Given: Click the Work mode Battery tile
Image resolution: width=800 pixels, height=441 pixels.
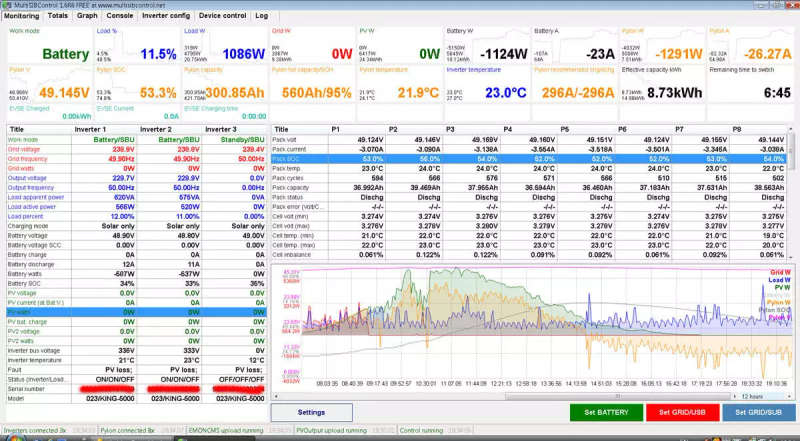Looking at the screenshot, I should coord(50,45).
